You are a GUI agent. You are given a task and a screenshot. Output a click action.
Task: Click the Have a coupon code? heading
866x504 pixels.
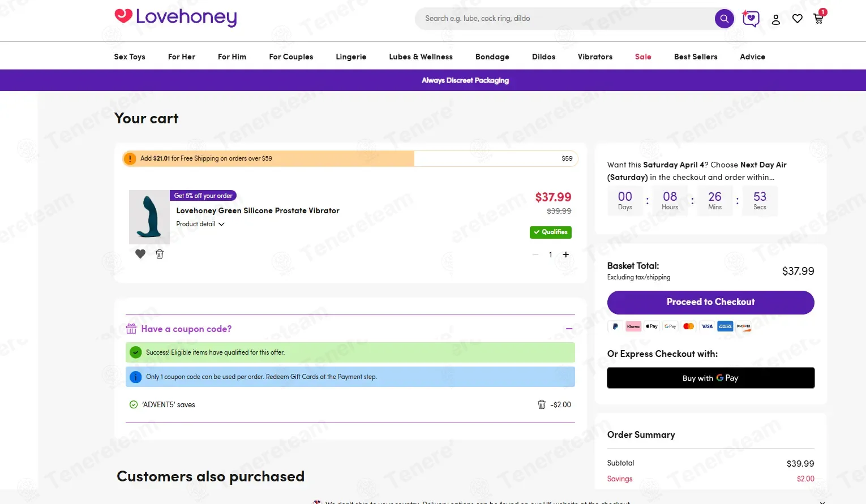(x=186, y=329)
